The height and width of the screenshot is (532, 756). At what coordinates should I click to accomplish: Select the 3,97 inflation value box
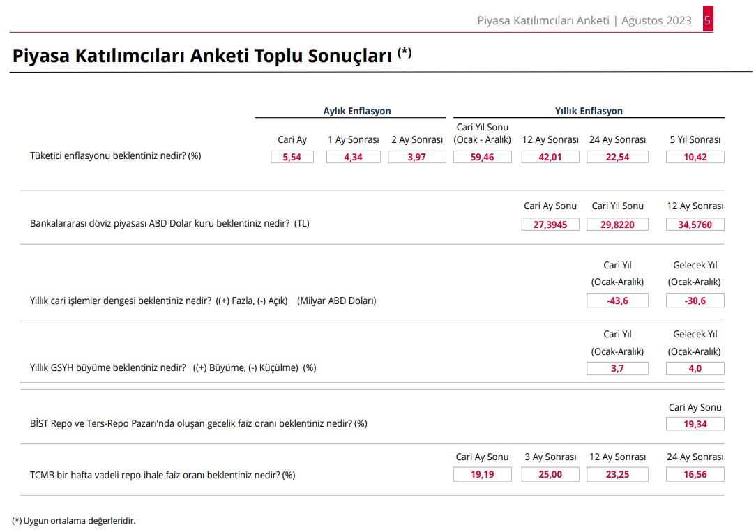(x=416, y=157)
